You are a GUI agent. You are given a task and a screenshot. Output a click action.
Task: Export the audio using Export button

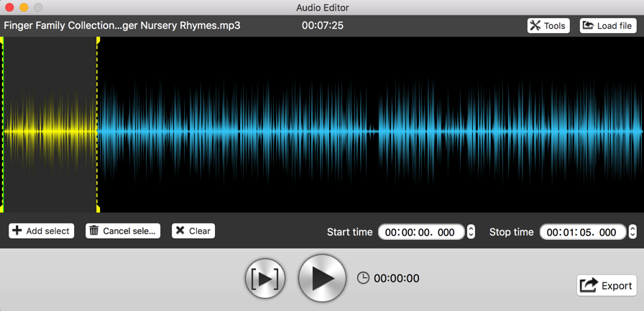[607, 286]
